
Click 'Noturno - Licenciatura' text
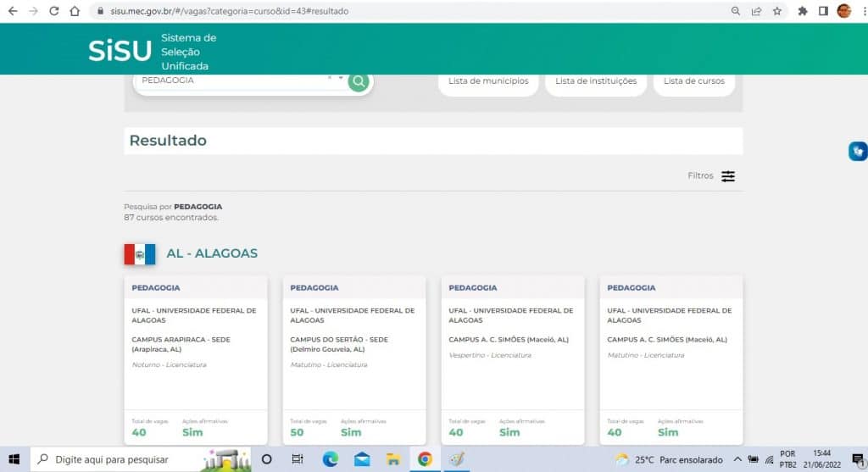(x=169, y=364)
